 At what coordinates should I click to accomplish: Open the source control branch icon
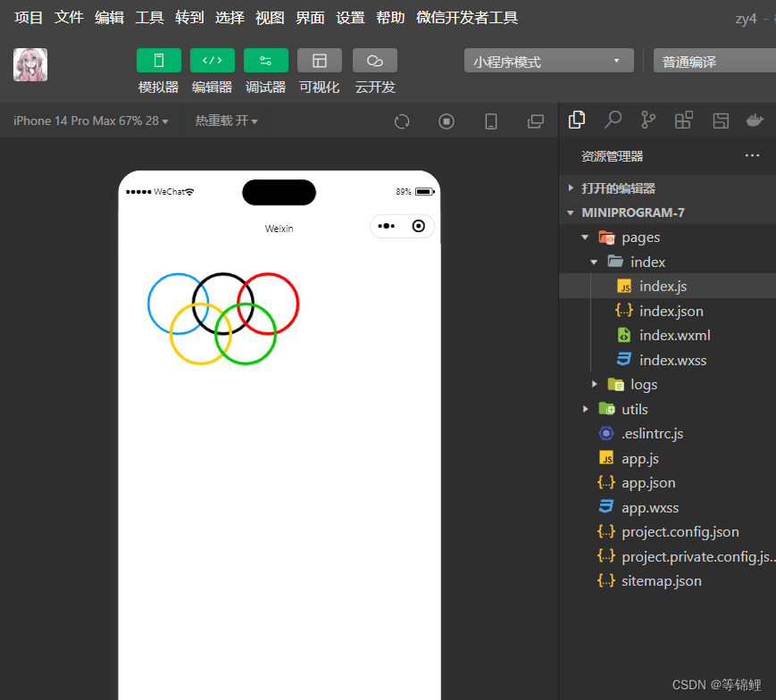[648, 120]
